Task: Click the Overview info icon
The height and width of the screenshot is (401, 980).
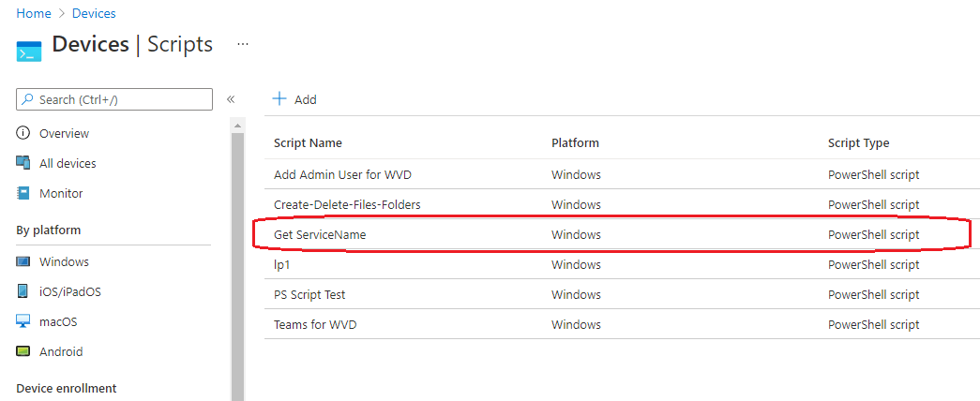Action: (x=23, y=133)
